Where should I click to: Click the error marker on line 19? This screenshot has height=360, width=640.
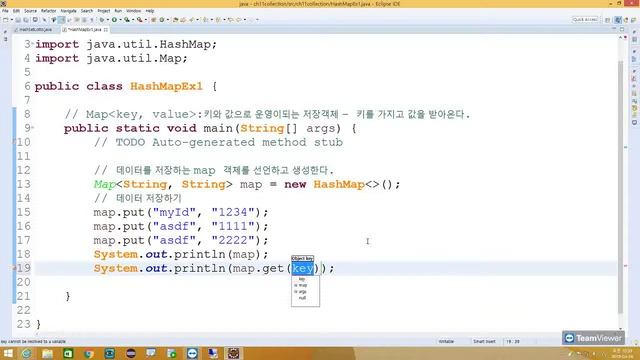click(14, 268)
